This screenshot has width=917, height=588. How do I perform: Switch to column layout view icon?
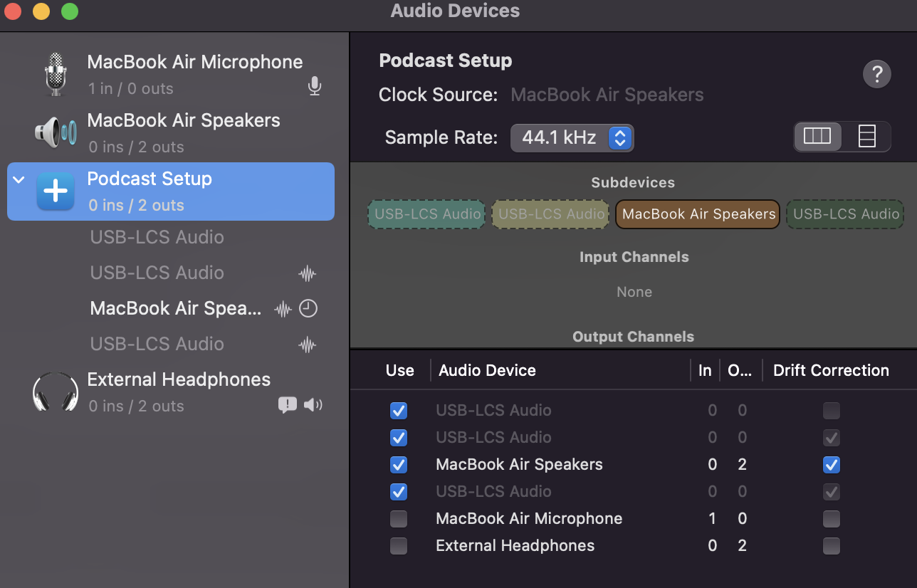click(817, 136)
